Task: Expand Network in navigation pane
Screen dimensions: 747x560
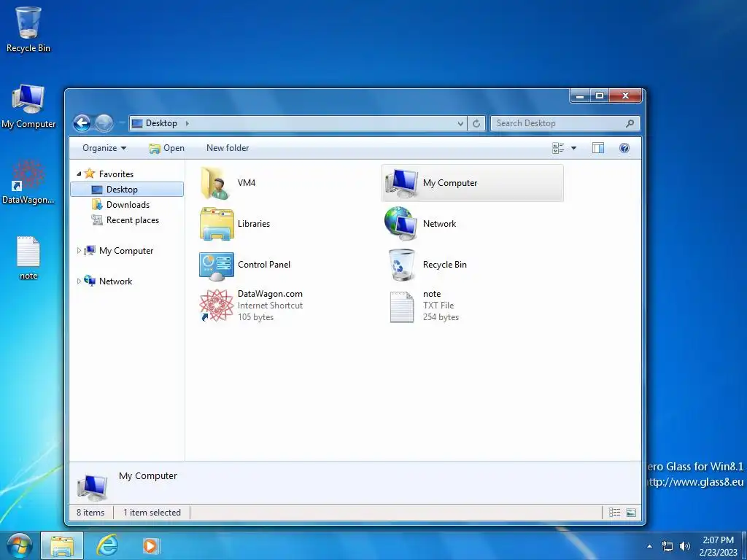Action: pos(79,281)
